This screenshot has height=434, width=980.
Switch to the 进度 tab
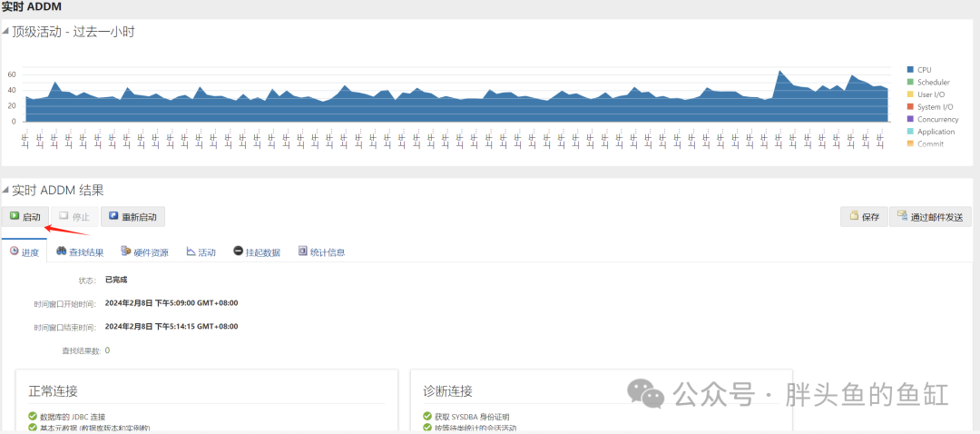(x=24, y=252)
